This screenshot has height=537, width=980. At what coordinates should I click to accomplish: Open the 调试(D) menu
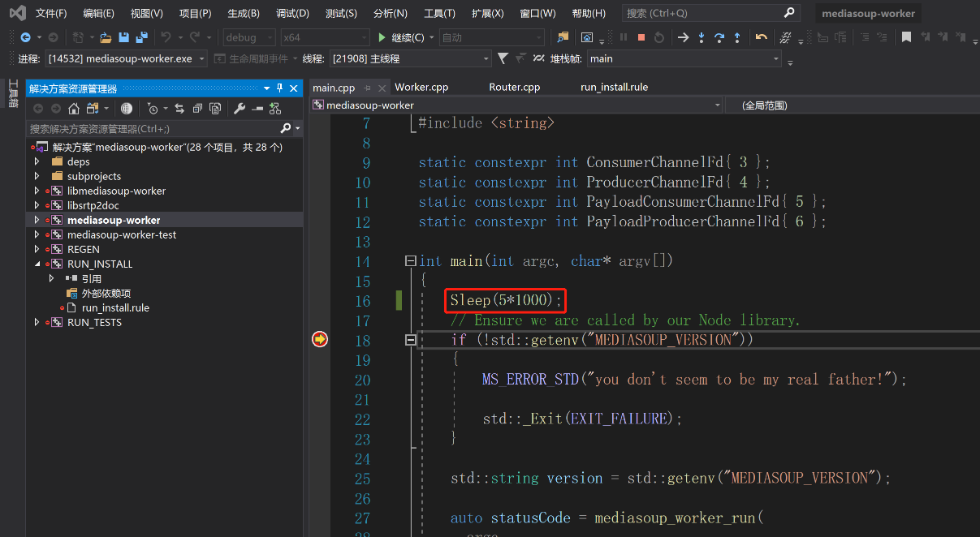[292, 14]
